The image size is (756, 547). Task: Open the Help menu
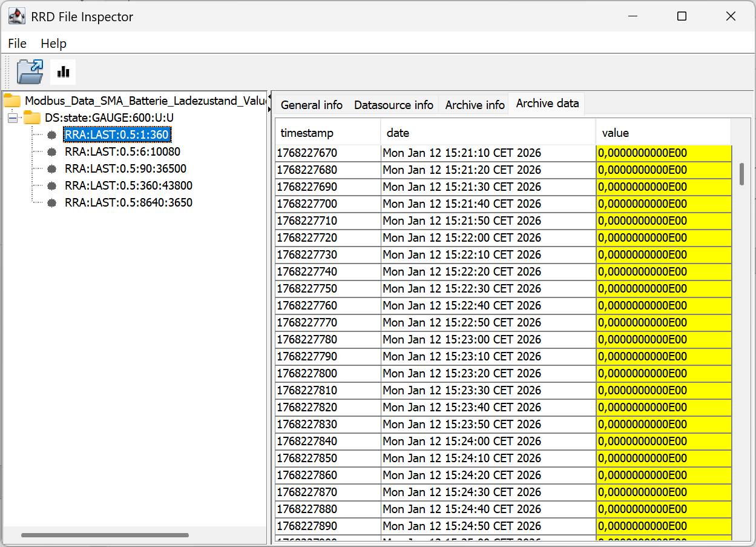[x=53, y=44]
